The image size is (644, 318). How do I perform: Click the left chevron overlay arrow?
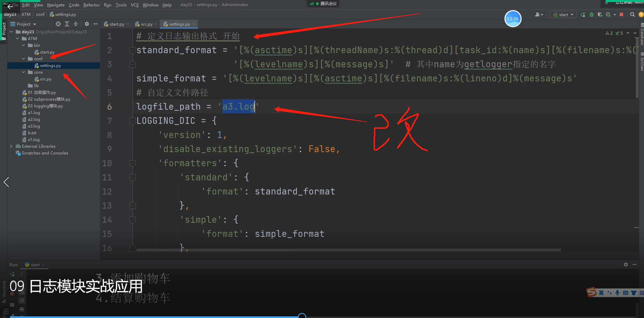[6, 182]
